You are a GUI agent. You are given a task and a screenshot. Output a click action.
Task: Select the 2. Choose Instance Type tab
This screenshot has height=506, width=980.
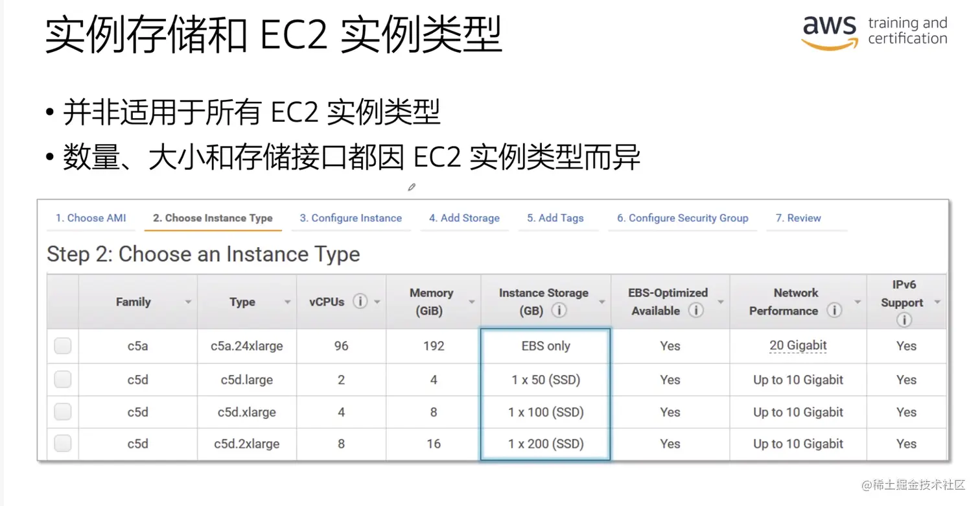tap(213, 218)
